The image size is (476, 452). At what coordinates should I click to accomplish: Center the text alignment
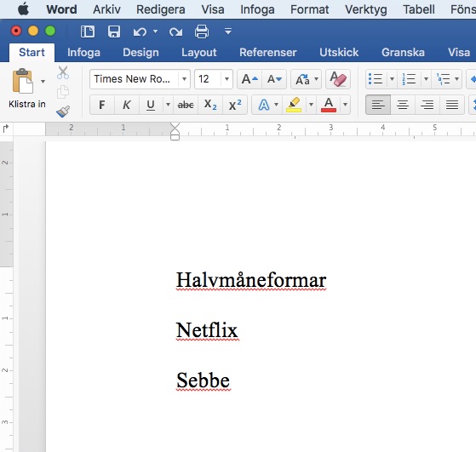click(403, 105)
